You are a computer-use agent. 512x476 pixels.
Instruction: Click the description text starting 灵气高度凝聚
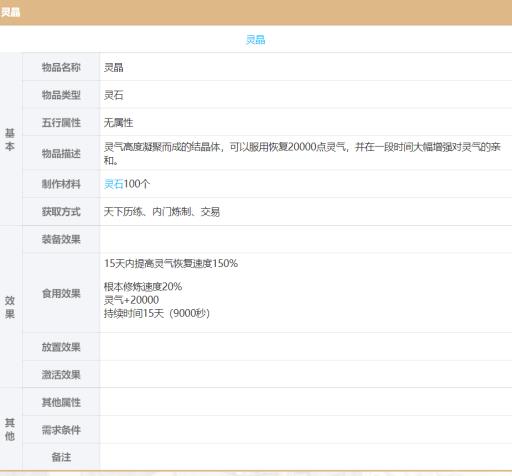click(302, 153)
